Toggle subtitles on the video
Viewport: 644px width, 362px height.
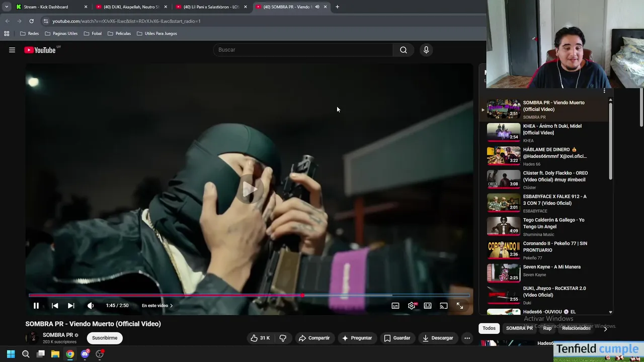(x=395, y=306)
